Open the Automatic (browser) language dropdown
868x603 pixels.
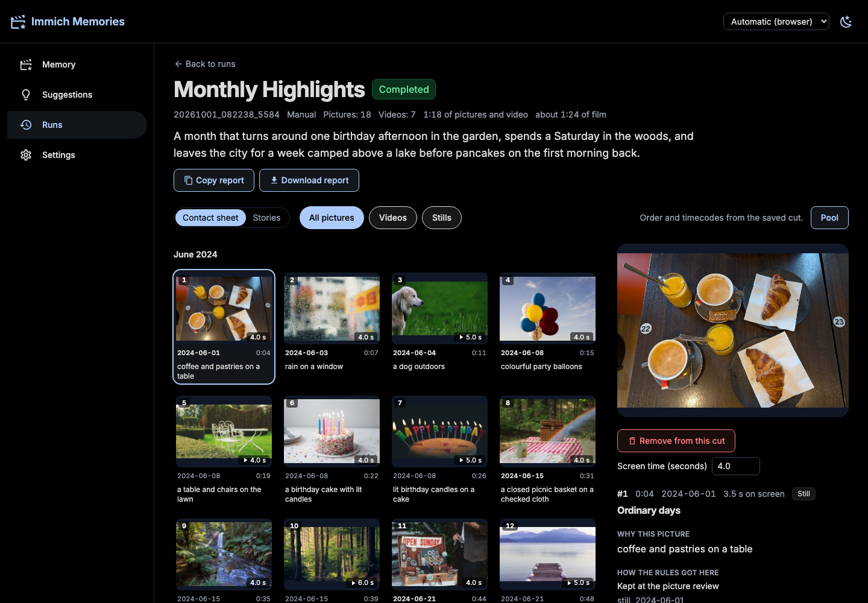(x=776, y=22)
